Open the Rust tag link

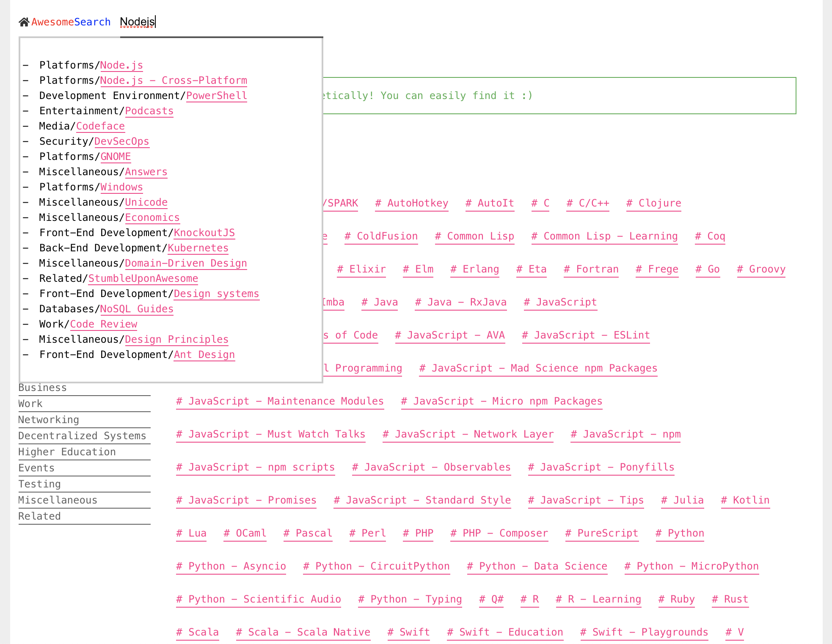[x=730, y=599]
